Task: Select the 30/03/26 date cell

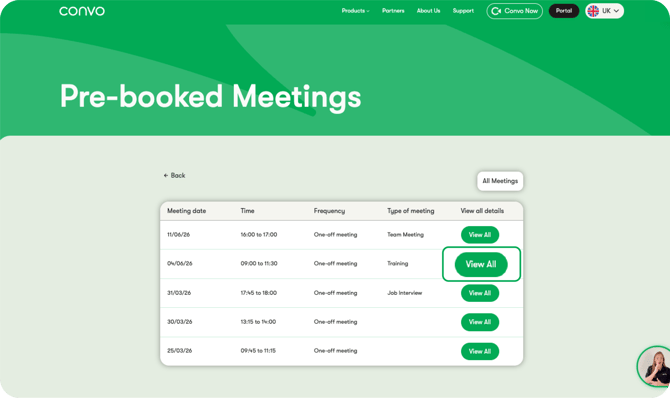Action: click(179, 321)
